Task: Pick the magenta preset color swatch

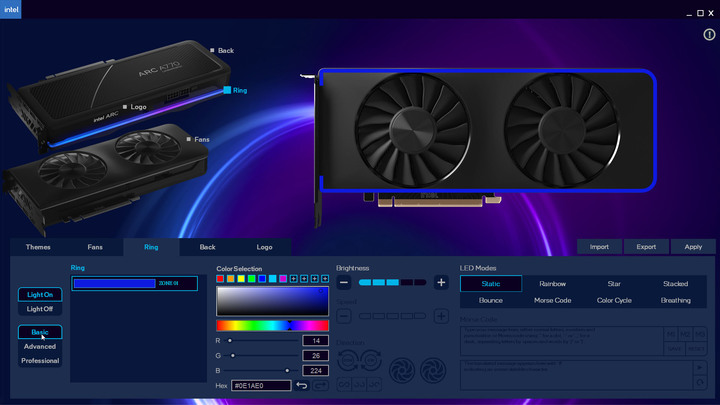Action: pos(283,279)
